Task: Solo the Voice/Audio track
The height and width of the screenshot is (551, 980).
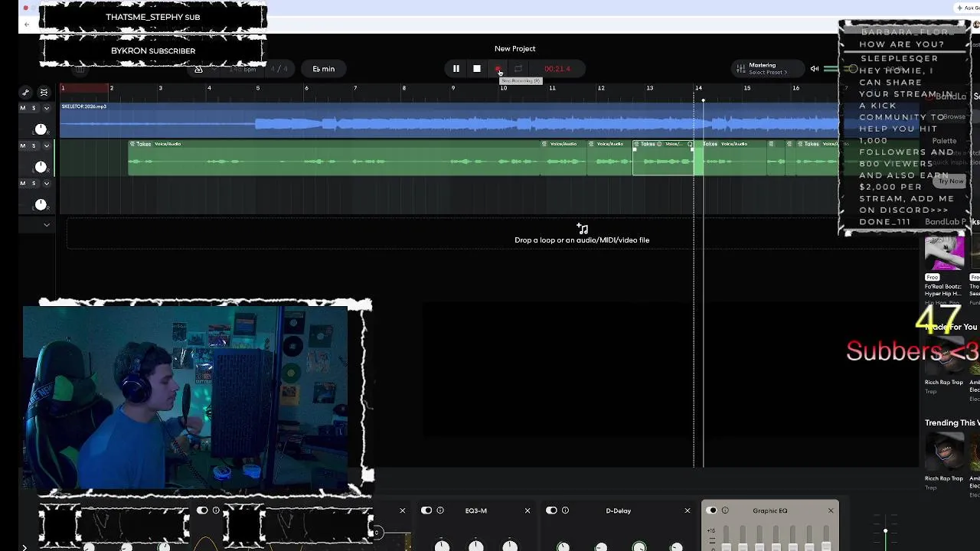Action: [34, 145]
